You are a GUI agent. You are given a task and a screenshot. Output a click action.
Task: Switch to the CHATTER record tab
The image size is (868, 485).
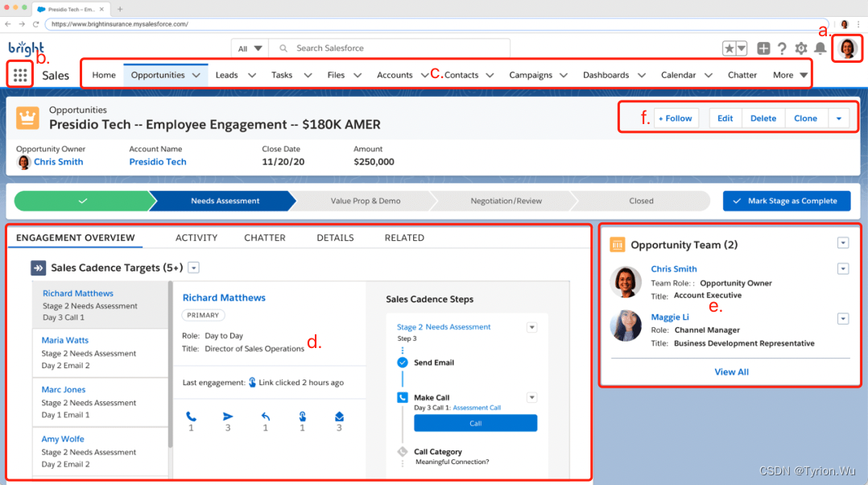pyautogui.click(x=265, y=238)
